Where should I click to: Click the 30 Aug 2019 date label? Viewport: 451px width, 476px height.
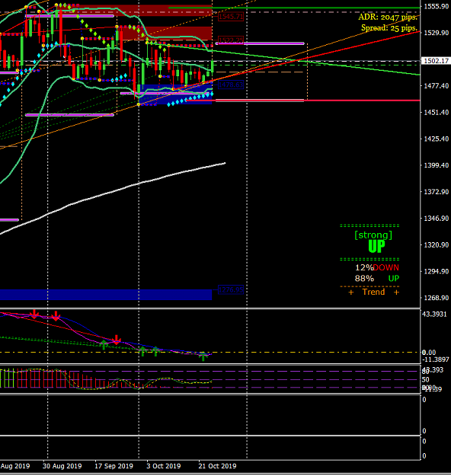tap(62, 466)
